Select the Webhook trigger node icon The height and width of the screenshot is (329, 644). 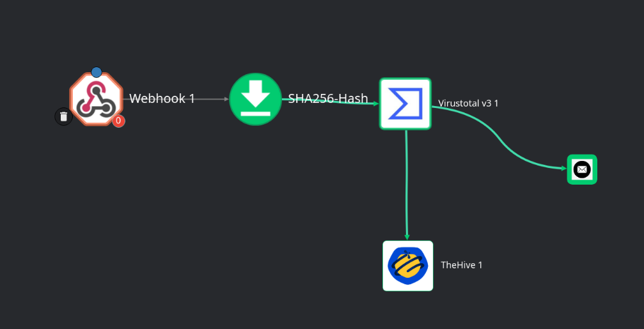tap(96, 99)
